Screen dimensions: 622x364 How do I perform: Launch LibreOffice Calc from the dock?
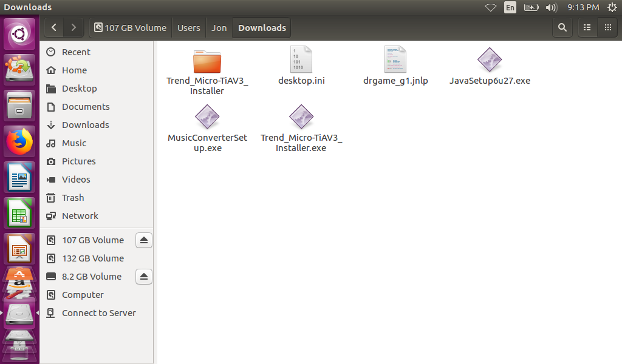click(x=20, y=214)
